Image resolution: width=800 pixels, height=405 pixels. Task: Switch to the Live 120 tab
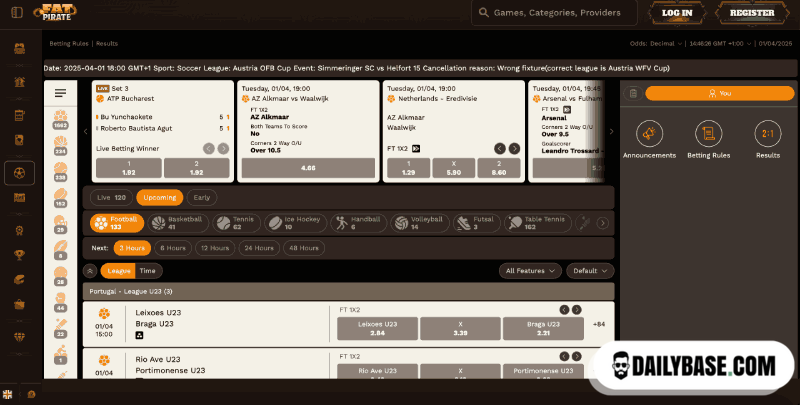111,197
